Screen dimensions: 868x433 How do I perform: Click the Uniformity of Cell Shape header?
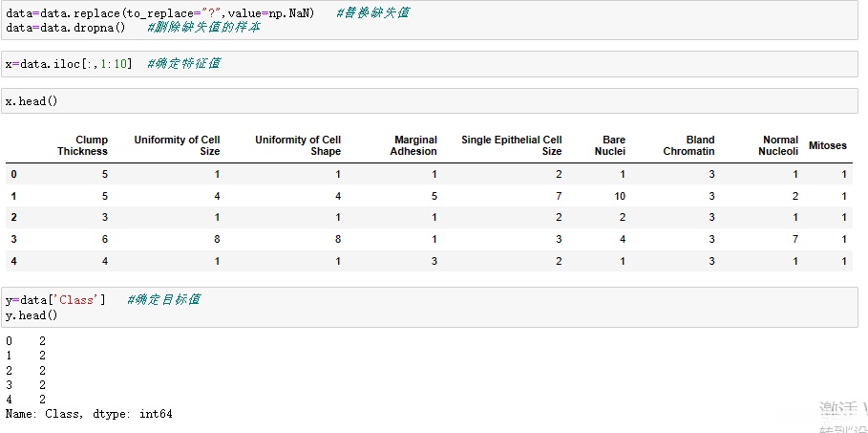(298, 145)
